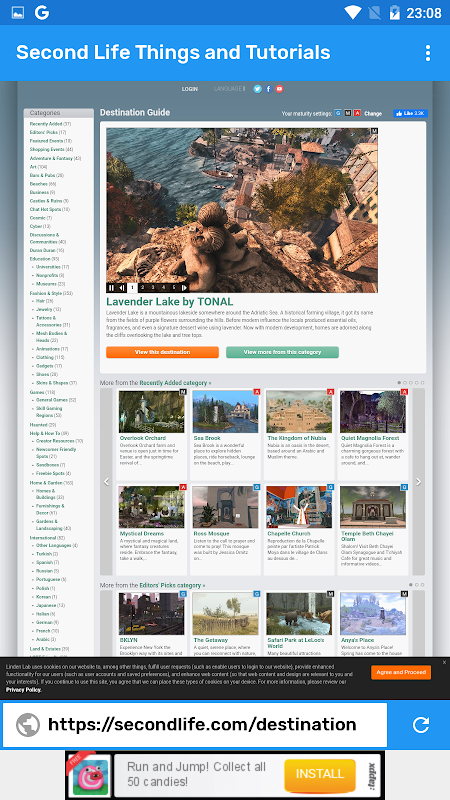Image resolution: width=450 pixels, height=800 pixels.
Task: Open the three-dot overflow menu
Action: coord(428,53)
